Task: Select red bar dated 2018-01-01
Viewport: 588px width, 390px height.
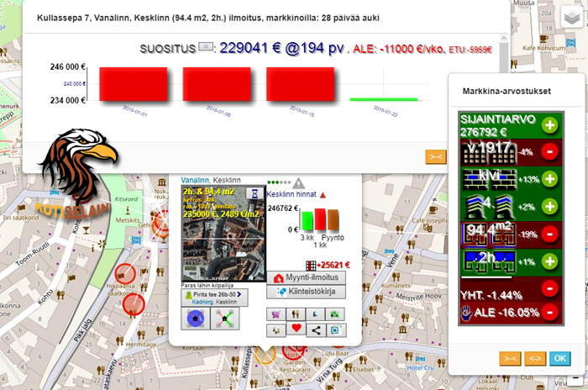Action: coord(133,84)
